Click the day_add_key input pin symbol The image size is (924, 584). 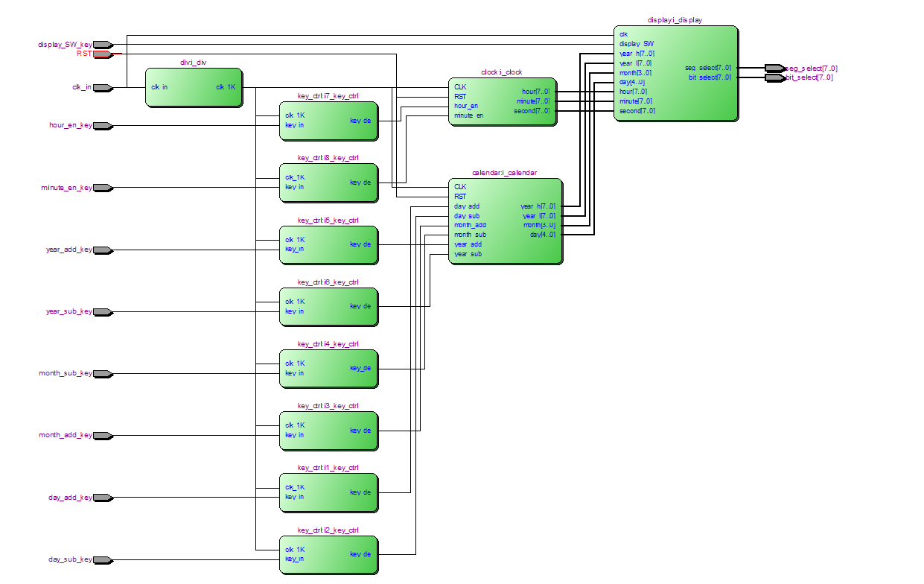103,498
